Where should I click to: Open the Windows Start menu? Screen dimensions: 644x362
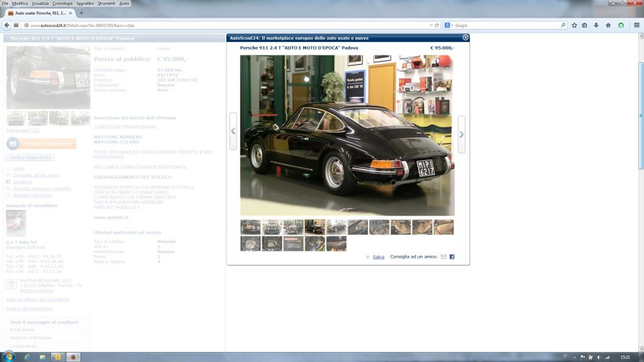point(9,356)
